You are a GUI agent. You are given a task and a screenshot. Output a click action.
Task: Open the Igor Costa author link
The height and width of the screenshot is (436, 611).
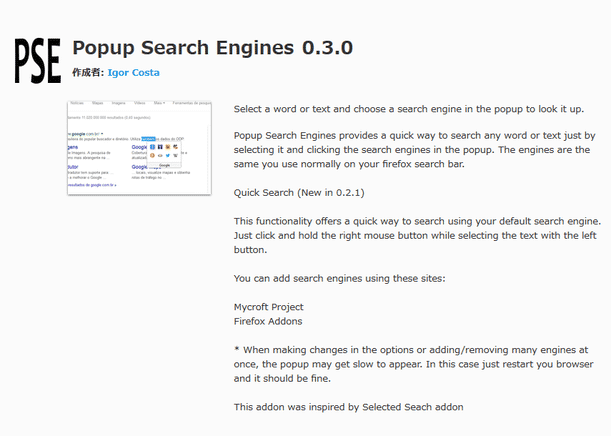click(134, 73)
